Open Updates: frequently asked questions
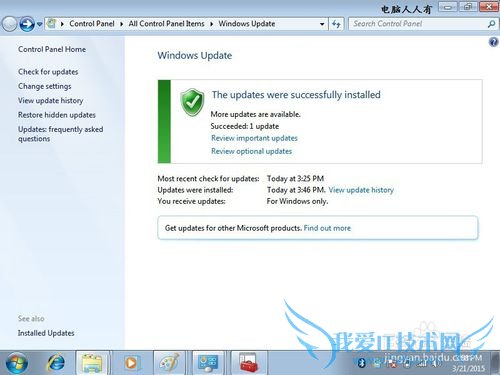500x375 pixels. [60, 134]
